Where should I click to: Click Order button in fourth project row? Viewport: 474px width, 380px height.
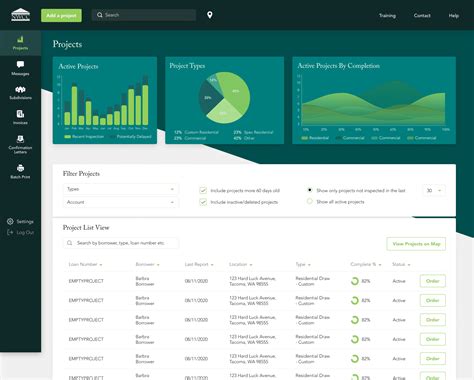(433, 339)
